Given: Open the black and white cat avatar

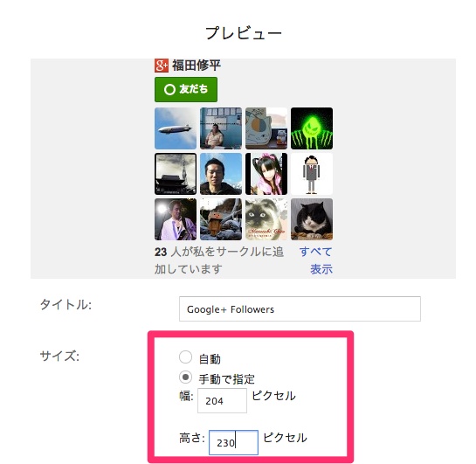Looking at the screenshot, I should (312, 219).
